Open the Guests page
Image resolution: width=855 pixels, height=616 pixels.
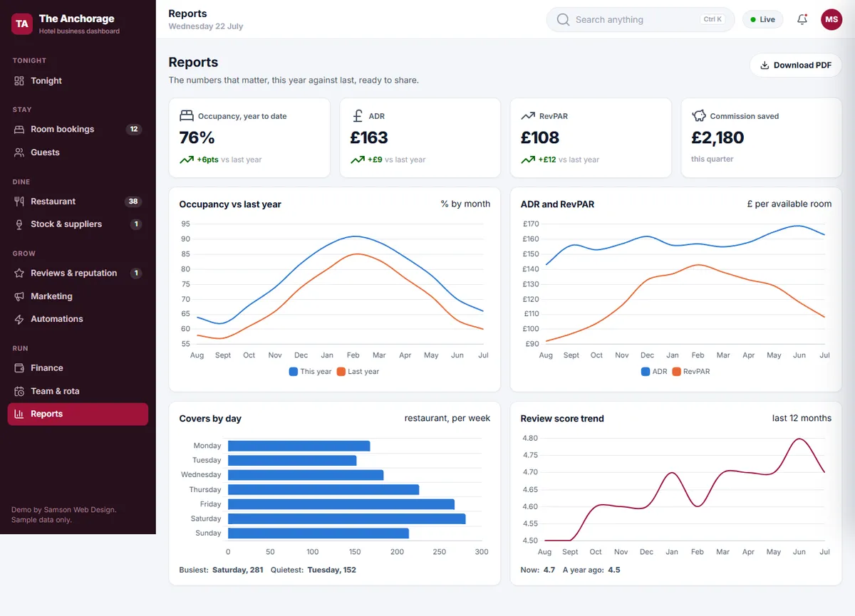78,152
